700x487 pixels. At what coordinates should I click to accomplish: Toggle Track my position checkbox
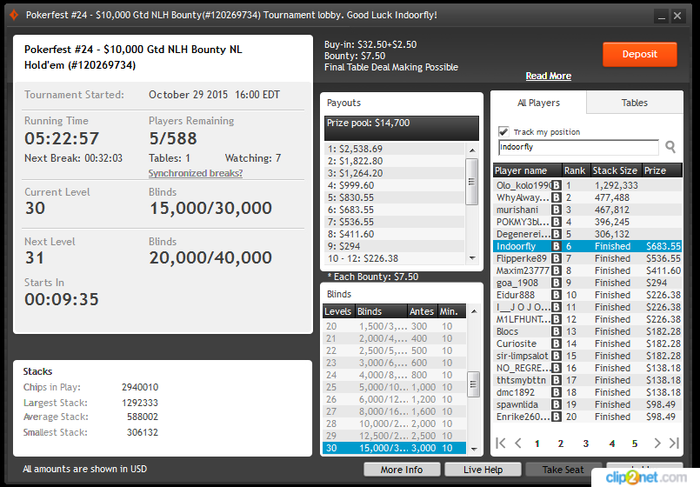click(x=504, y=131)
